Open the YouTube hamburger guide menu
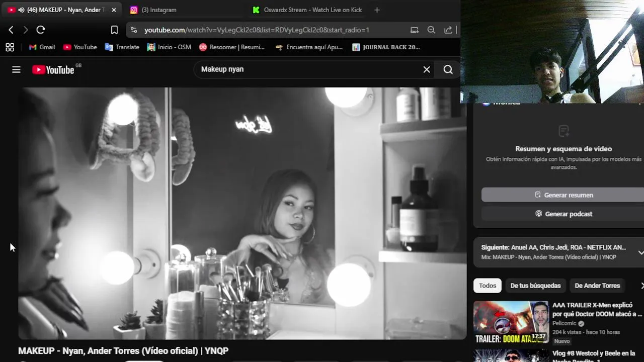644x362 pixels. coord(16,70)
